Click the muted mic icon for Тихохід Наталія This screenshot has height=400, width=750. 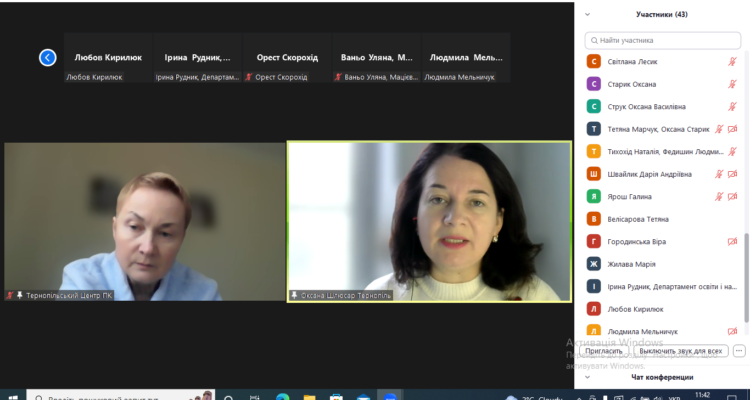732,152
